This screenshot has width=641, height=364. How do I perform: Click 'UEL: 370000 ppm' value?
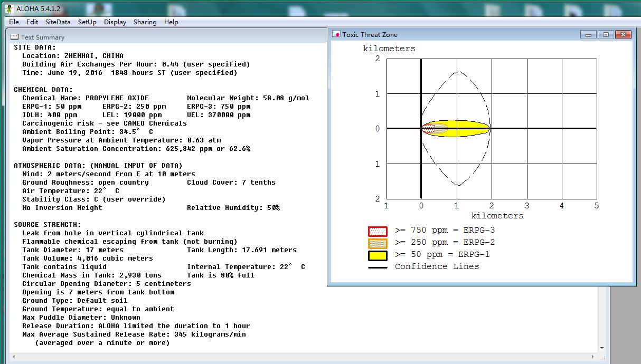[x=219, y=115]
